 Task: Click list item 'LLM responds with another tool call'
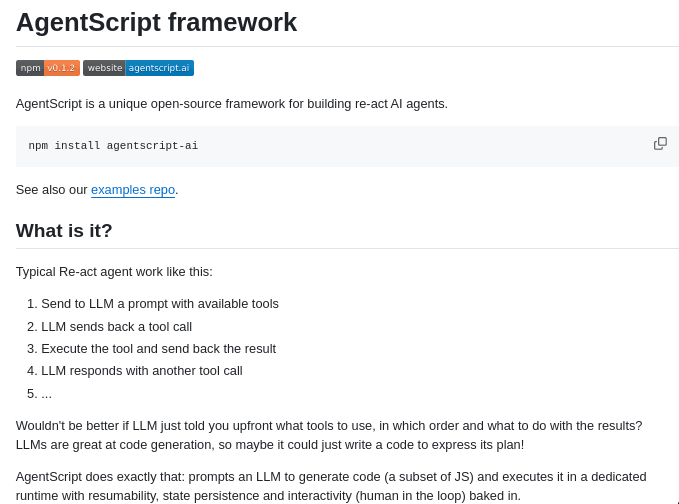click(x=141, y=371)
